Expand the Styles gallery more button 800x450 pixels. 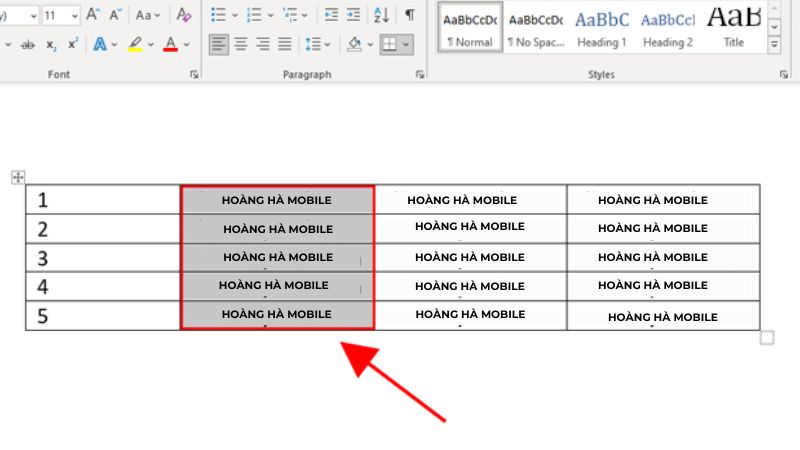774,46
